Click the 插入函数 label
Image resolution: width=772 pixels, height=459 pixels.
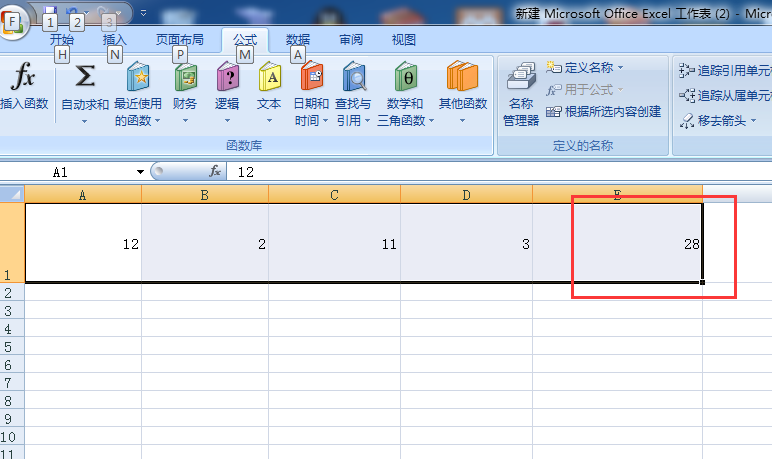[x=24, y=103]
